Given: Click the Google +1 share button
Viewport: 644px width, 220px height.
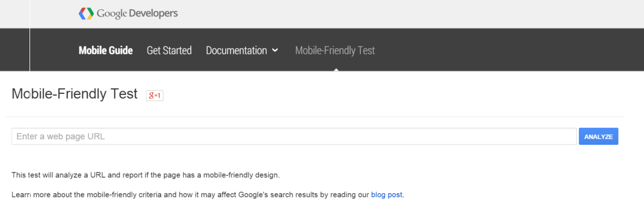Looking at the screenshot, I should (x=155, y=95).
